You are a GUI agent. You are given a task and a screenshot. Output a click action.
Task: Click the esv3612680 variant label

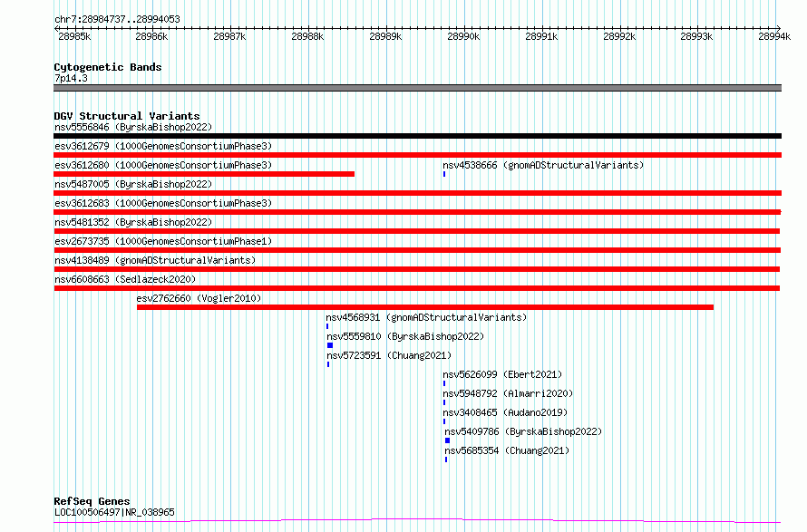163,165
